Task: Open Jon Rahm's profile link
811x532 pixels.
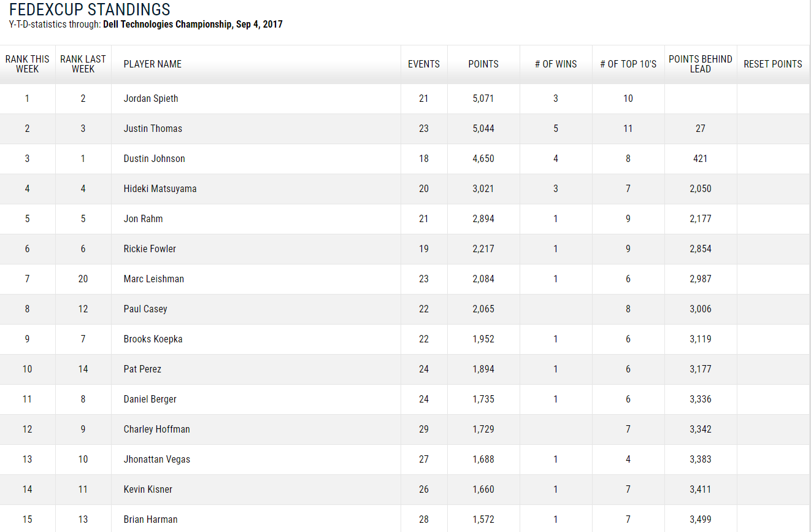Action: coord(143,219)
